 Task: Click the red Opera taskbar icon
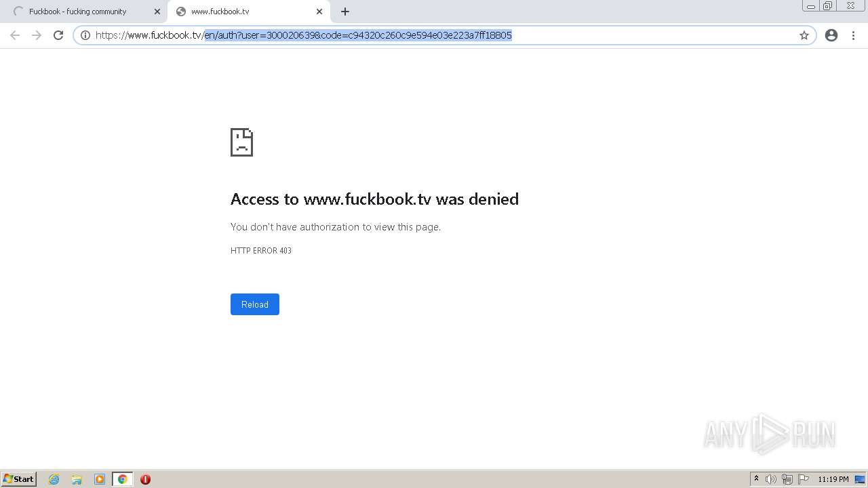tap(145, 479)
